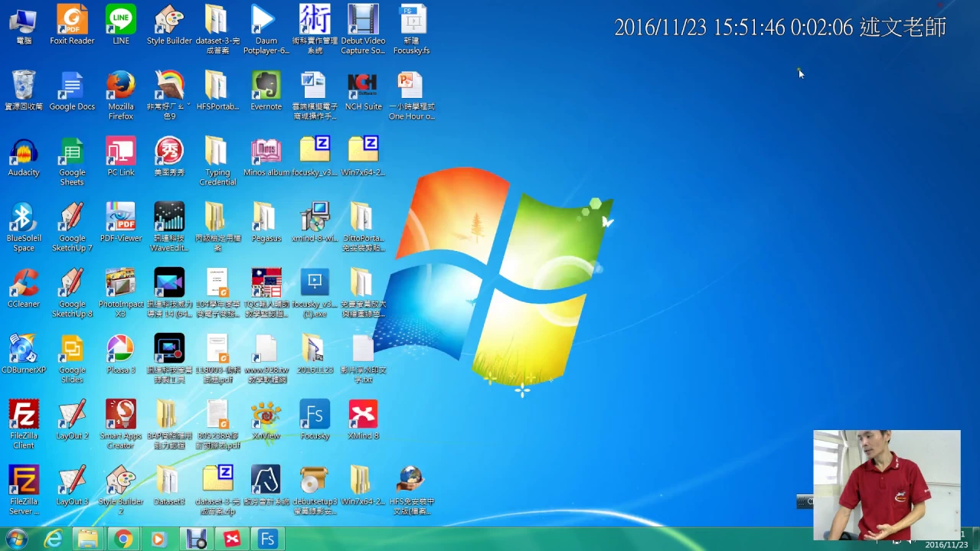
Task: Open Google SketchUp 8 shortcut
Action: point(72,292)
